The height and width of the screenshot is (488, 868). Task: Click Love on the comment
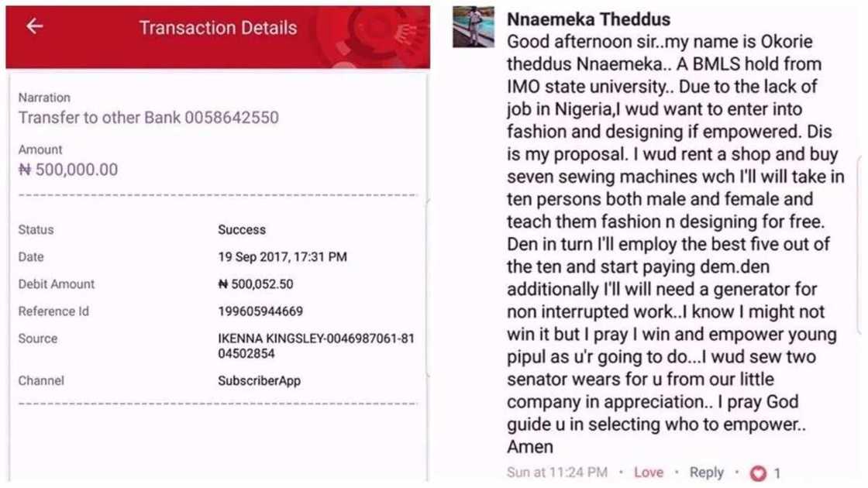(x=649, y=472)
